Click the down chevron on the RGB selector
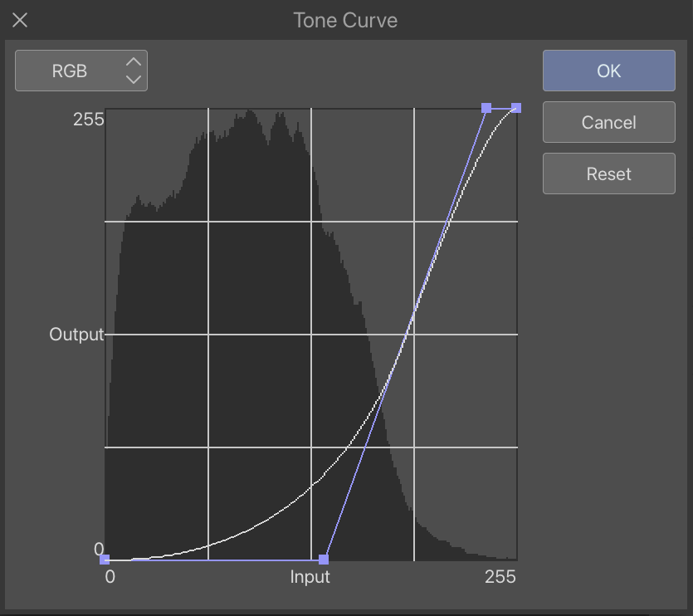Image resolution: width=693 pixels, height=616 pixels. point(133,80)
